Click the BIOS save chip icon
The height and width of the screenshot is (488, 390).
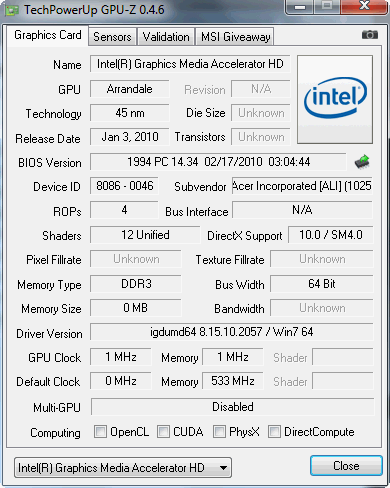click(362, 162)
